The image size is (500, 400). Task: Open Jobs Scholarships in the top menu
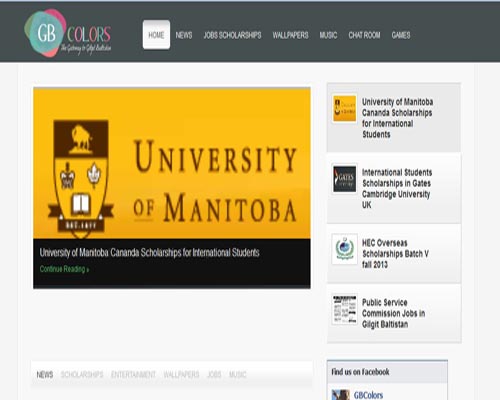pos(232,35)
